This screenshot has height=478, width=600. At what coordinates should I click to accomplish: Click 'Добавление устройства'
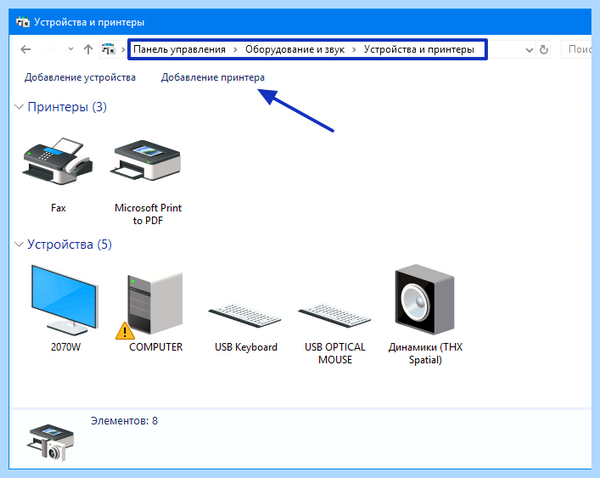(80, 77)
